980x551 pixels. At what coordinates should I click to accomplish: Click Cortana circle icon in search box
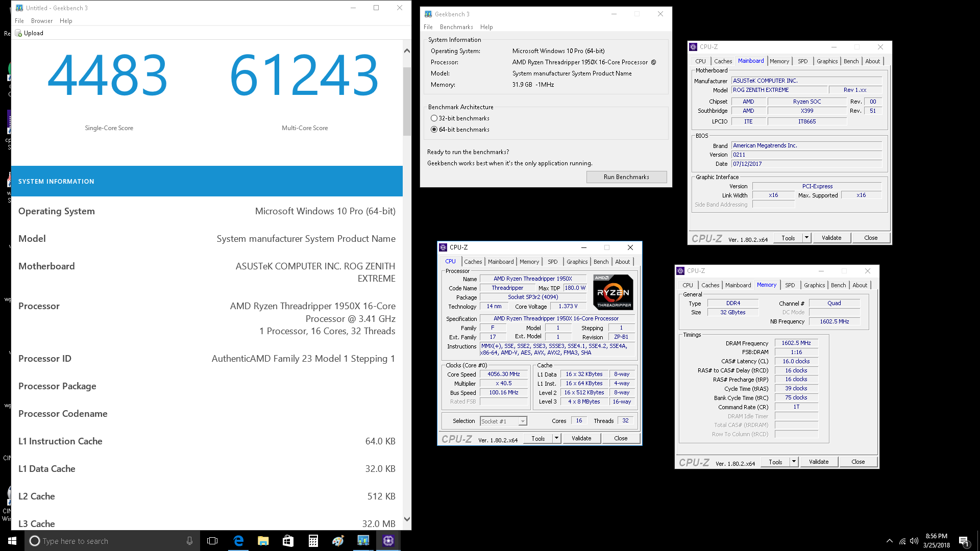[x=35, y=541]
